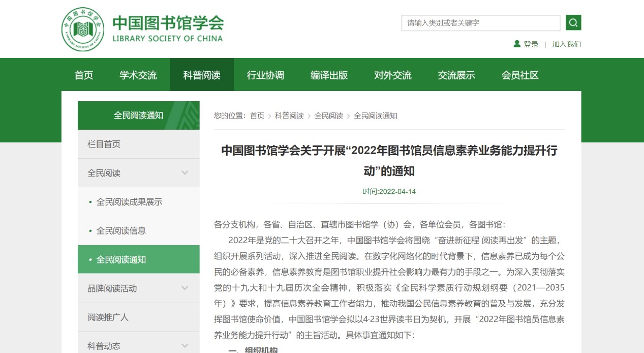Open the 行业协调 navigation item
The height and width of the screenshot is (353, 644).
[265, 75]
